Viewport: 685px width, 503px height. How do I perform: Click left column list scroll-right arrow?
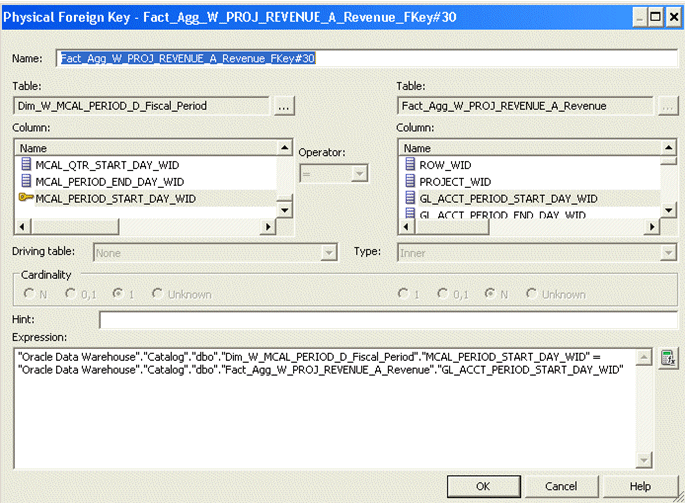point(268,226)
